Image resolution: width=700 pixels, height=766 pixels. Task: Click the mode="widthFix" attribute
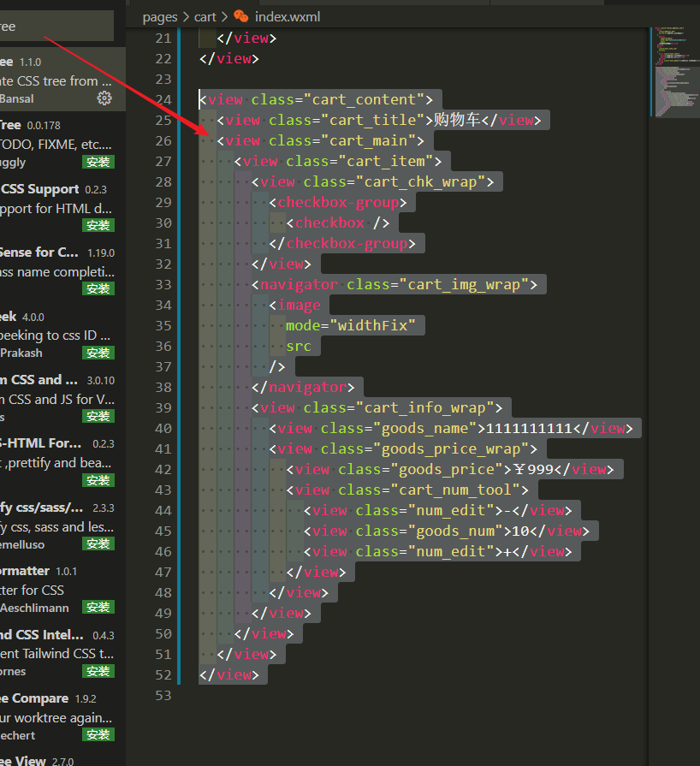tap(351, 325)
